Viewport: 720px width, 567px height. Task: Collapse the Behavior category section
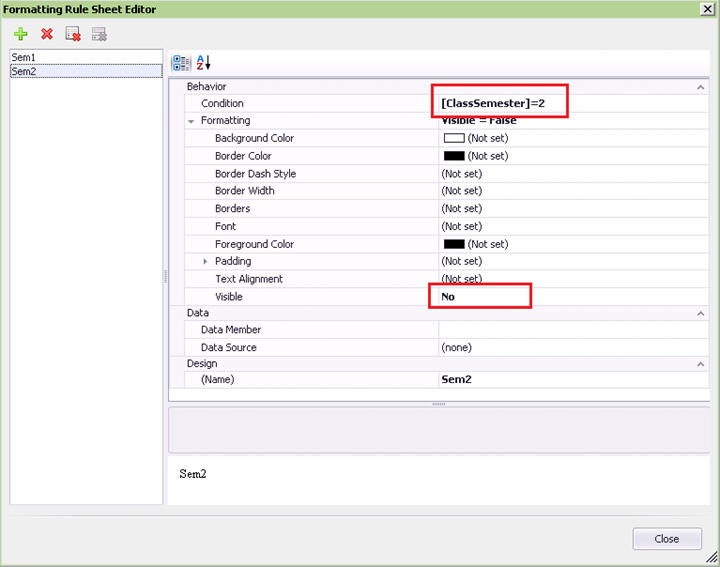[x=700, y=87]
